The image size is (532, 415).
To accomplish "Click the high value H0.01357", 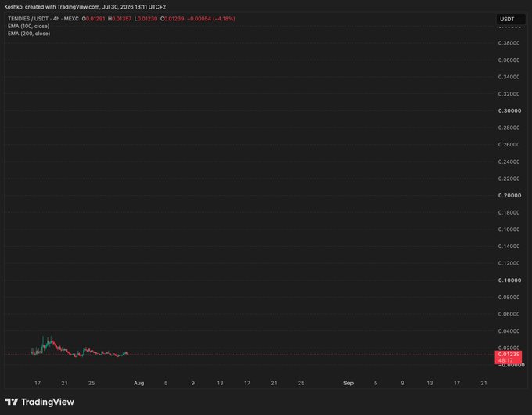I will coord(120,19).
